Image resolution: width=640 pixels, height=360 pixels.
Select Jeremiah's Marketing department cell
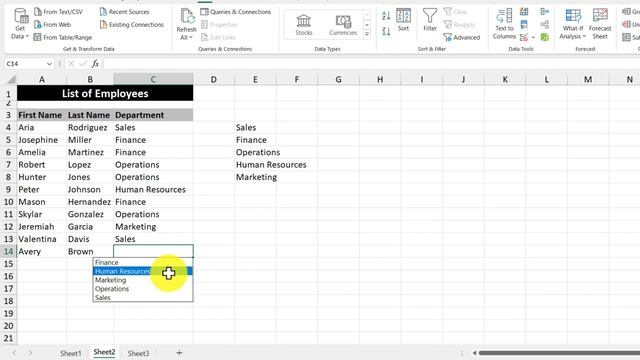(153, 227)
